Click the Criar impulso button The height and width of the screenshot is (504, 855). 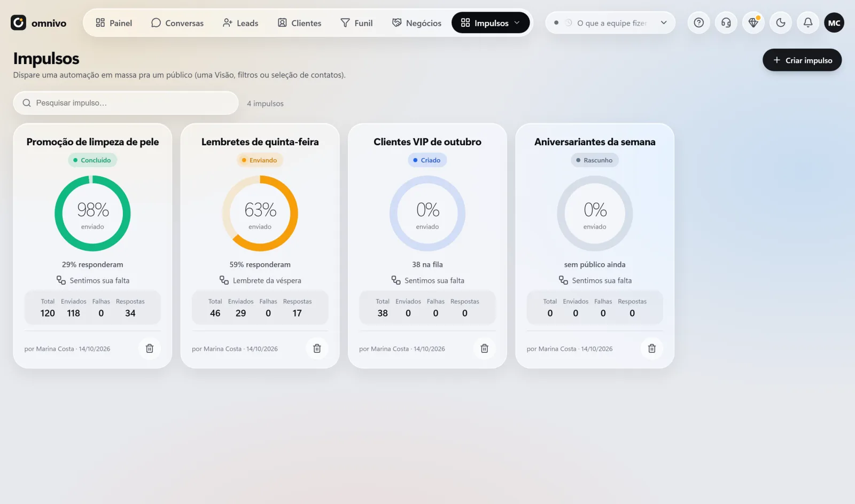coord(802,60)
